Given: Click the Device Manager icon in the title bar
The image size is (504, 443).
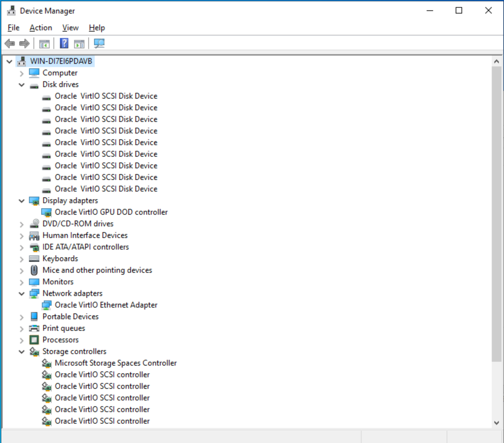Looking at the screenshot, I should [11, 10].
